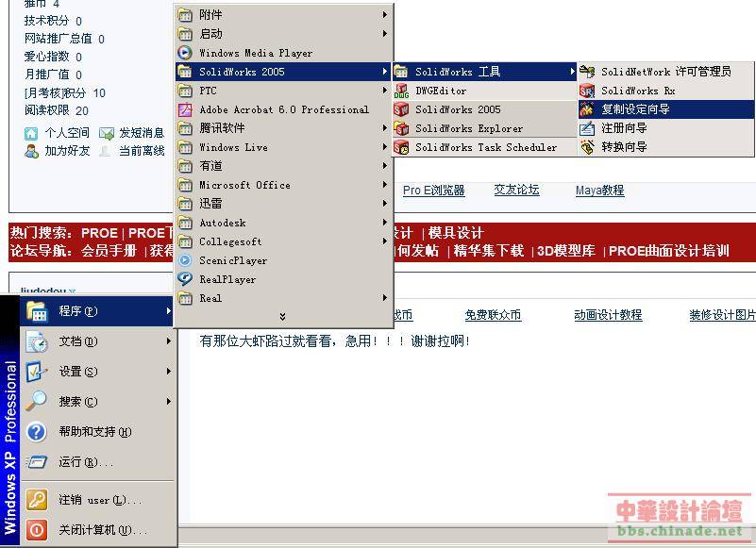
Task: Open the 会员手册 navigation link
Action: [109, 251]
